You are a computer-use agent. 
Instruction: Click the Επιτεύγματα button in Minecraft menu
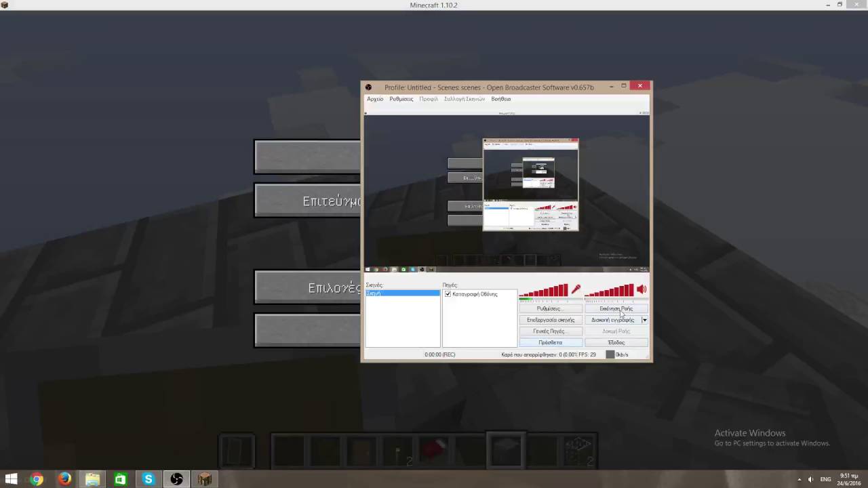pos(308,201)
